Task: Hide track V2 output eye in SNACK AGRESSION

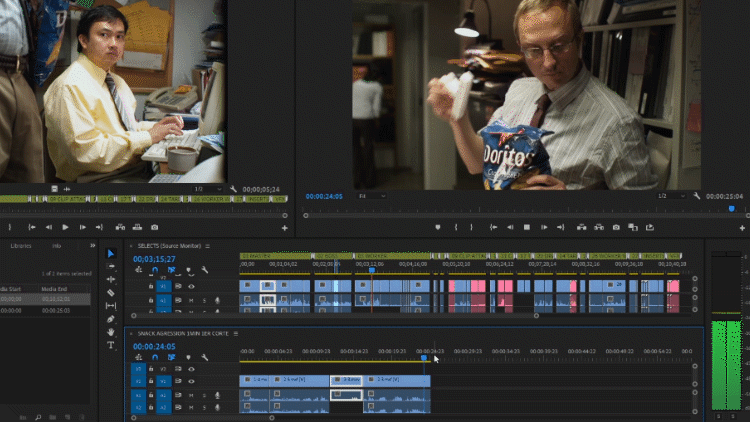Action: point(191,369)
